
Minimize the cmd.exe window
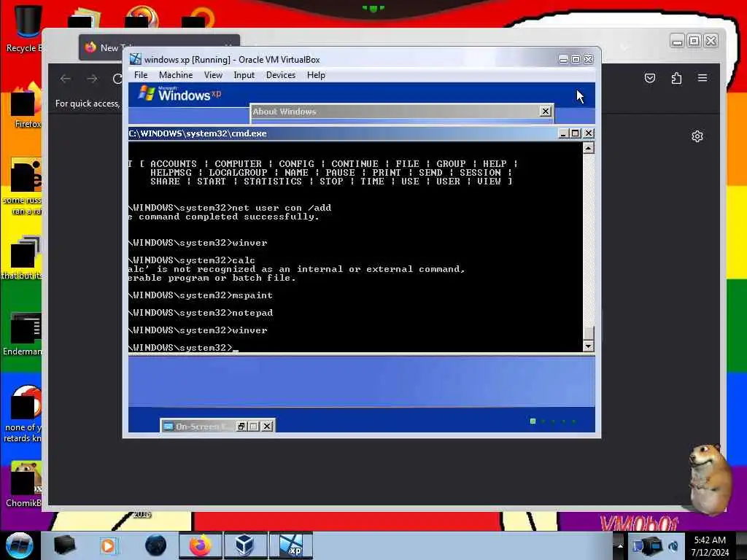562,133
